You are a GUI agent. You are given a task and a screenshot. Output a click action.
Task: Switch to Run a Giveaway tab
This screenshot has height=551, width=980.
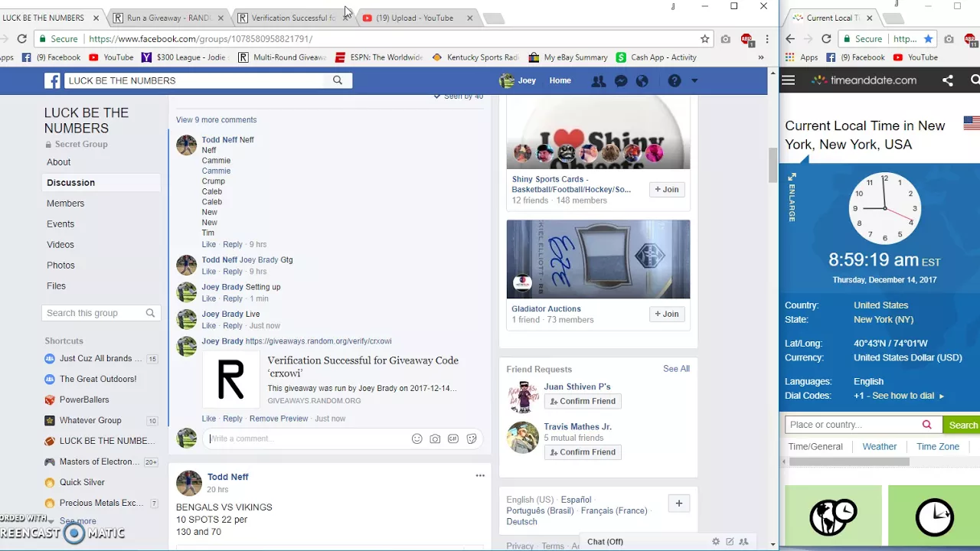(168, 18)
